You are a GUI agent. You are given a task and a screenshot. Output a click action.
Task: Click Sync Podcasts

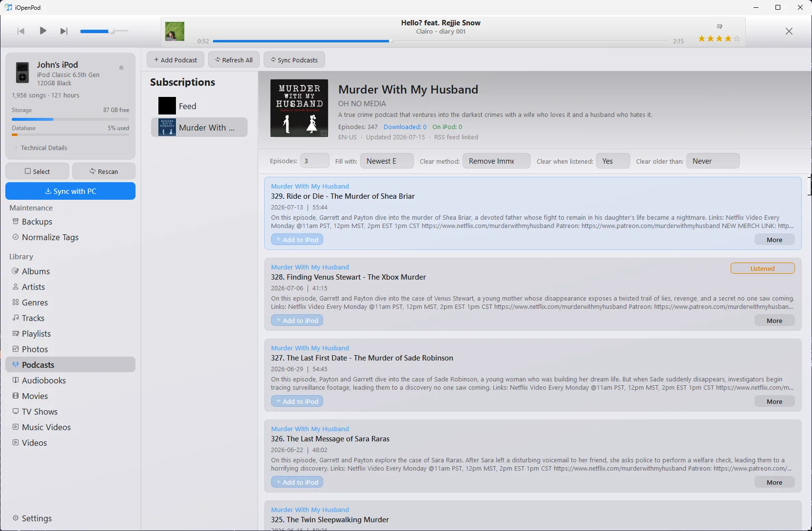[x=294, y=60]
